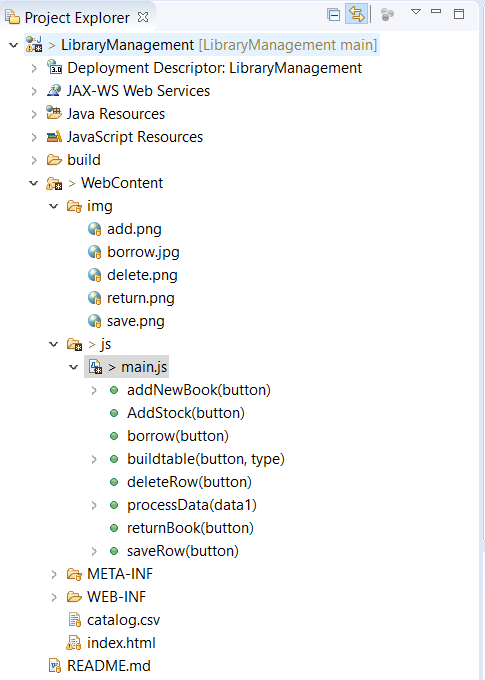The width and height of the screenshot is (485, 680).
Task: Select the borrow(button) function
Action: pyautogui.click(x=178, y=436)
